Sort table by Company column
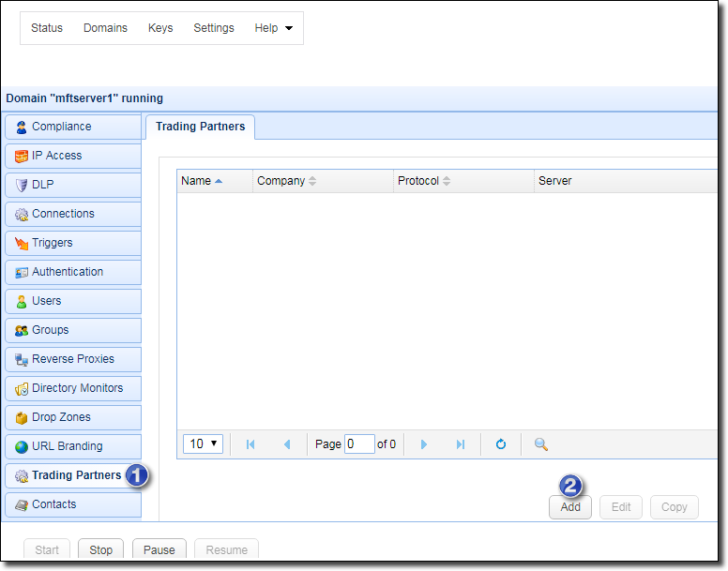 pyautogui.click(x=286, y=181)
